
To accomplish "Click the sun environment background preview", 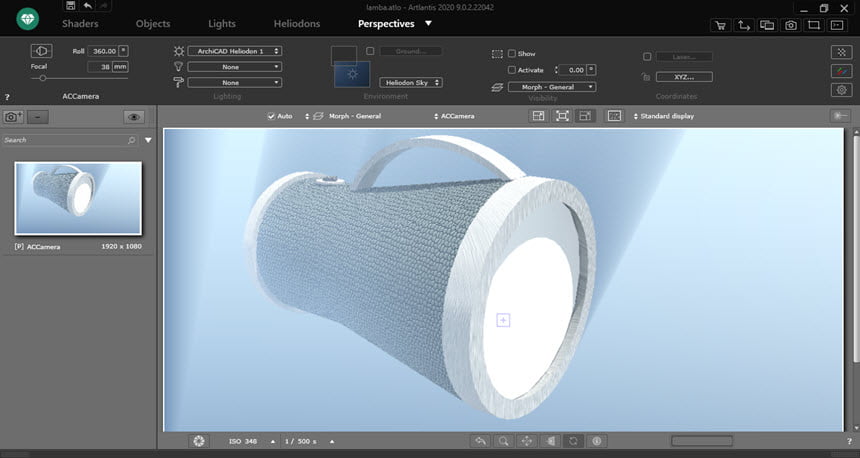I will tap(352, 74).
